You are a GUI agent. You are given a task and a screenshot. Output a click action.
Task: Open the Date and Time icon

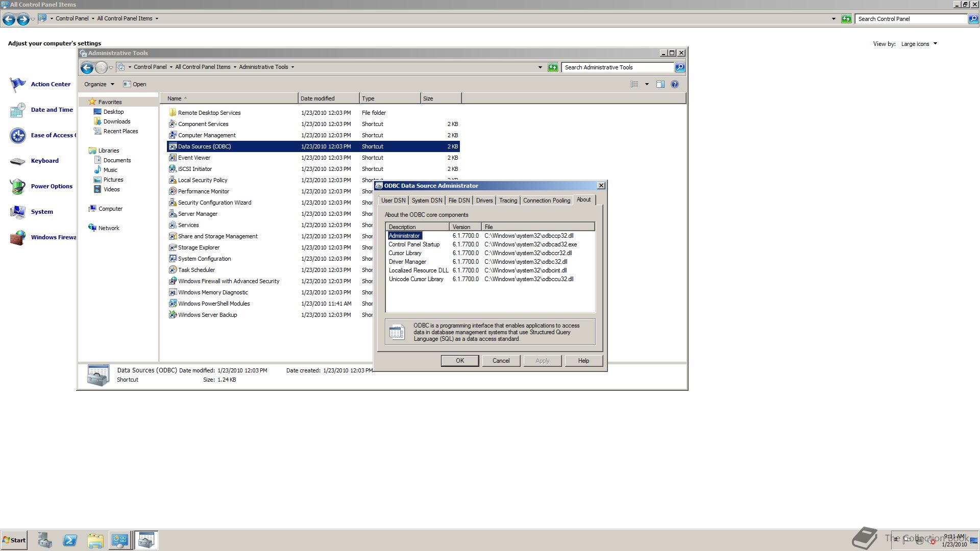pyautogui.click(x=18, y=110)
